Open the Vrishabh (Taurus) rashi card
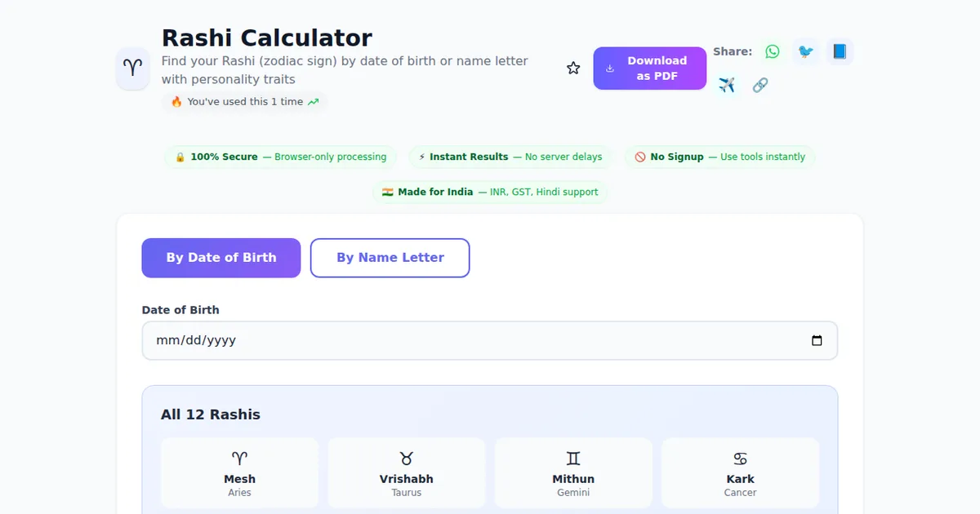Screen dimensions: 980x514 pyautogui.click(x=407, y=473)
